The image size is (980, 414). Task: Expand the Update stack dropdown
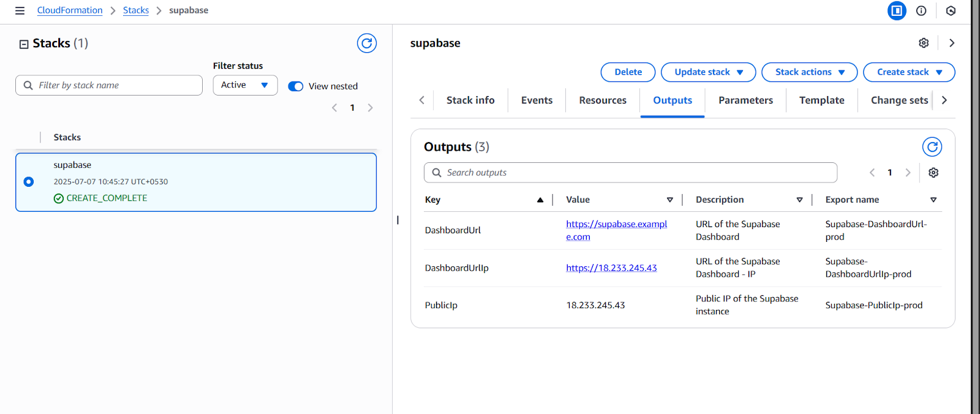(709, 72)
